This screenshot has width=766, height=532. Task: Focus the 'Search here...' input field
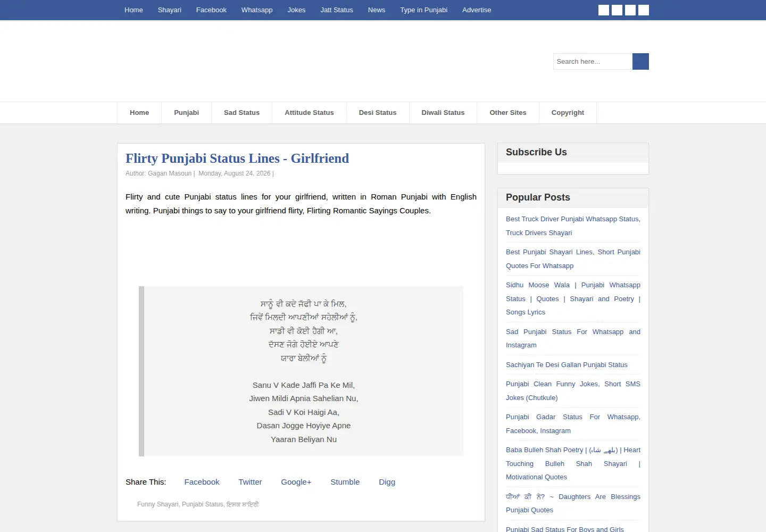[593, 61]
